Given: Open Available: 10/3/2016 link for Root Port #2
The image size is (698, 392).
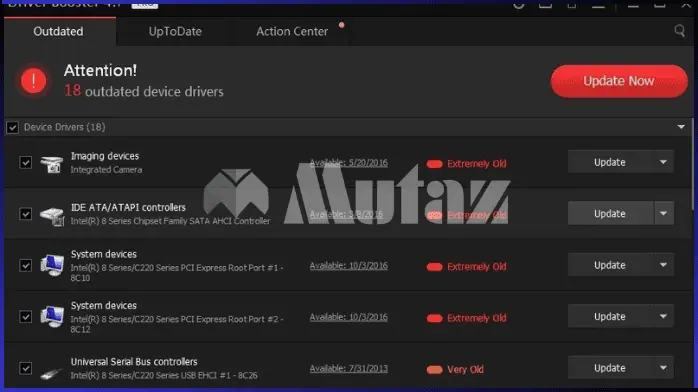Looking at the screenshot, I should point(349,317).
